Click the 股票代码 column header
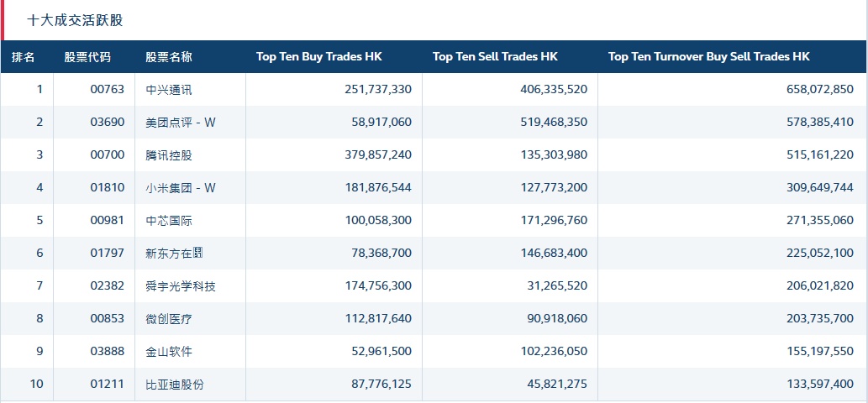 [87, 57]
